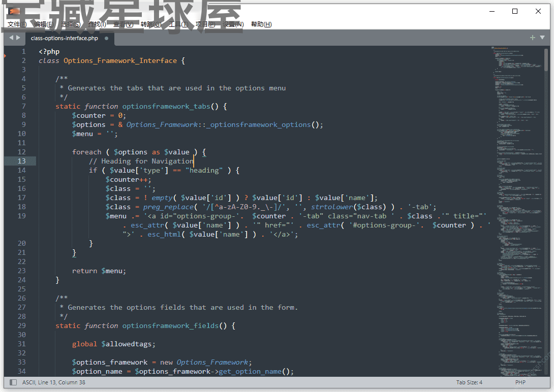Click the Sublime Text app icon in title bar
The width and height of the screenshot is (554, 392).
tap(14, 11)
